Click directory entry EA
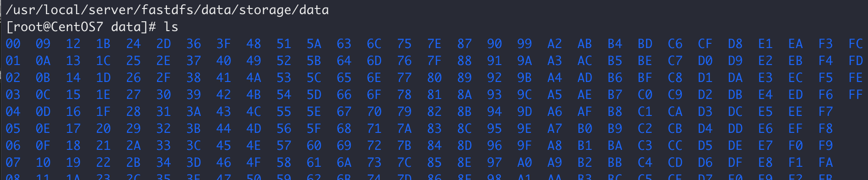The image size is (868, 180). pyautogui.click(x=796, y=44)
